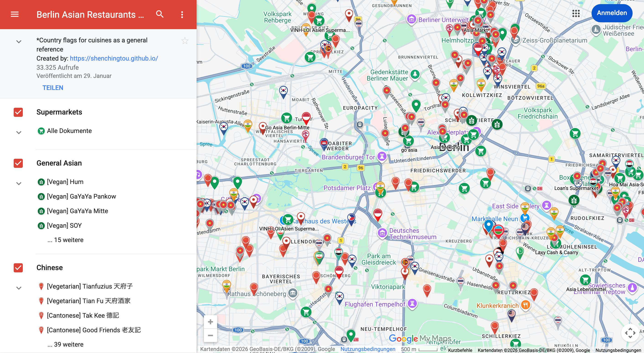
Task: Click the Laxy Cash & Caarry supermarket marker
Action: [x=555, y=243]
